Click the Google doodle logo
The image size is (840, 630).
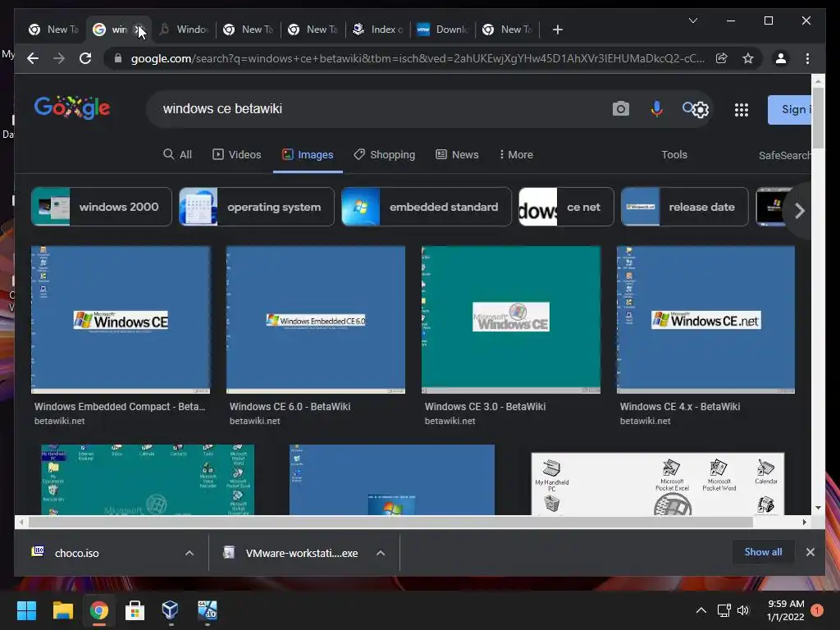pyautogui.click(x=72, y=107)
